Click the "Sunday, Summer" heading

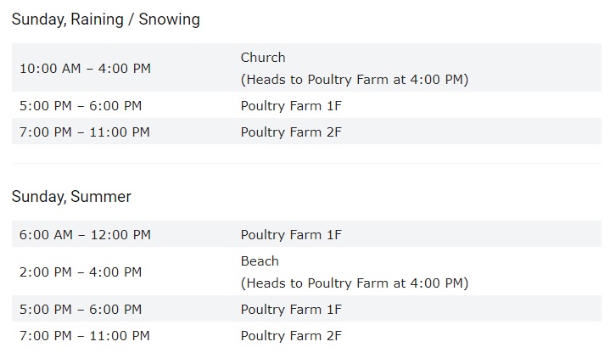pos(71,197)
